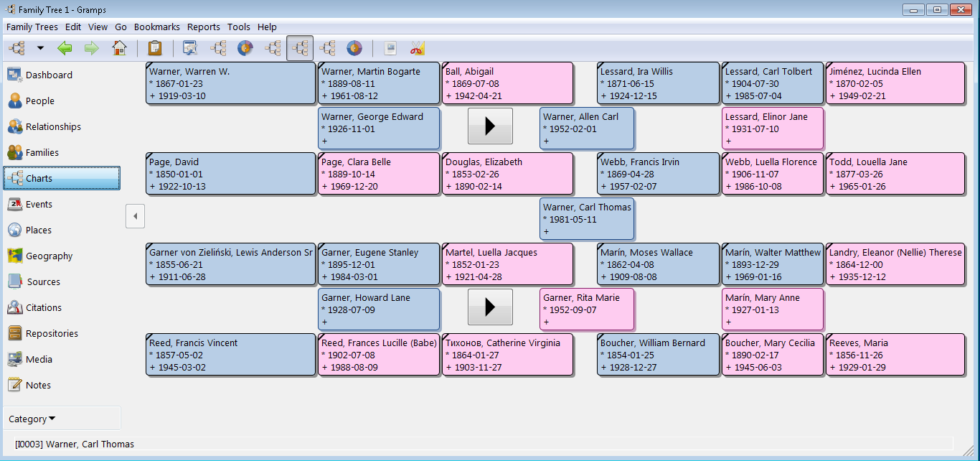Open the Category dropdown in the sidebar

[x=62, y=419]
